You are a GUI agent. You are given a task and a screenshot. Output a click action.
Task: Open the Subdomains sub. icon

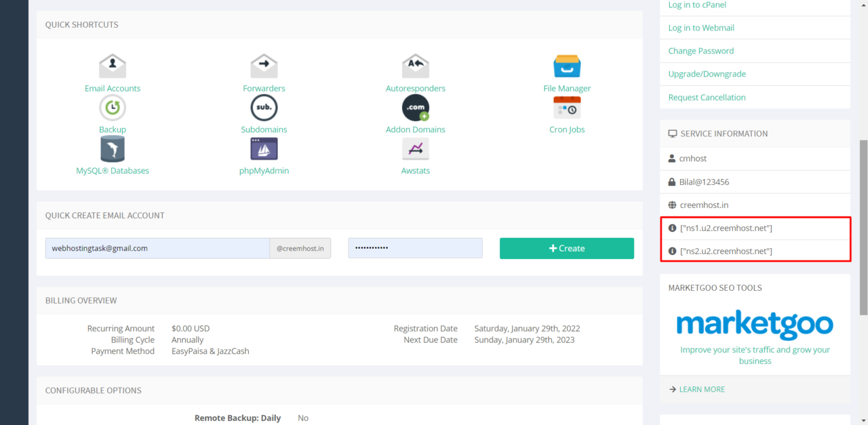tap(264, 108)
